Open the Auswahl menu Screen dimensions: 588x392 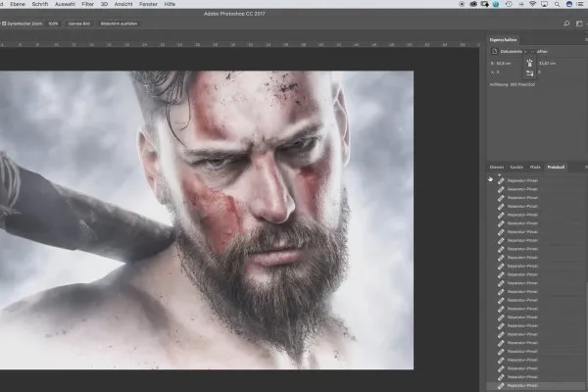pos(65,4)
